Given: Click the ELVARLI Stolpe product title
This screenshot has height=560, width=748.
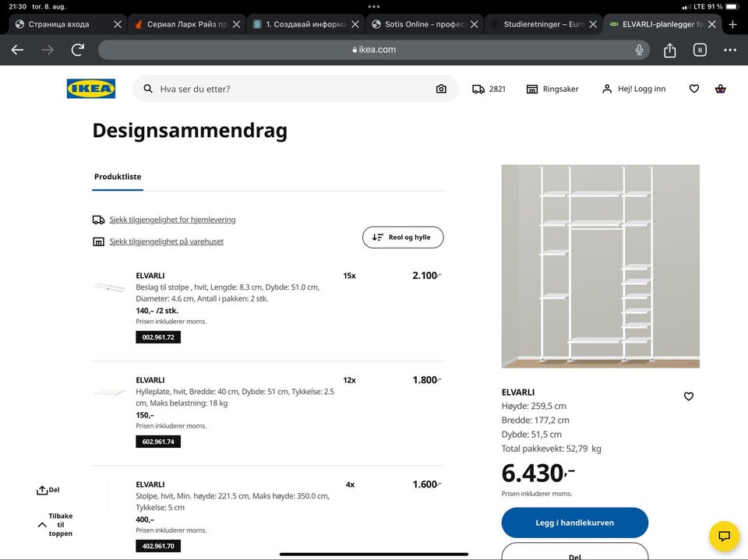Looking at the screenshot, I should tap(150, 484).
